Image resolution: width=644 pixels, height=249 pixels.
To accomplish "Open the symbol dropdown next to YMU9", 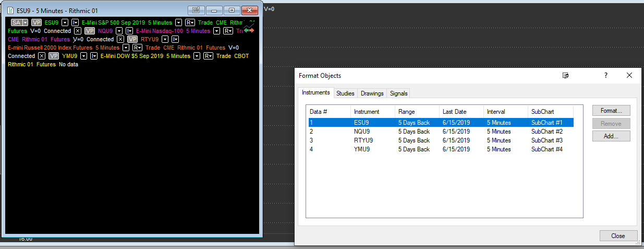I will click(x=83, y=56).
